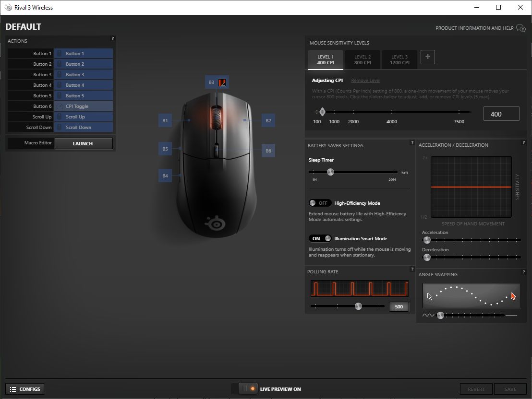Open the Button 6 CPI Toggle dropdown
The image size is (532, 399).
84,106
